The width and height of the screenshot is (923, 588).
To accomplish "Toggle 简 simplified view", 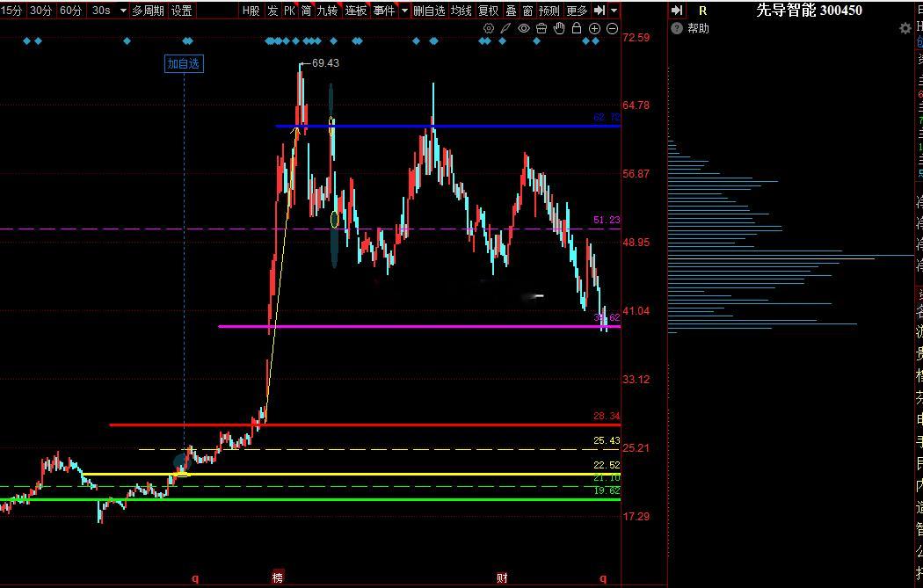I will pyautogui.click(x=306, y=11).
